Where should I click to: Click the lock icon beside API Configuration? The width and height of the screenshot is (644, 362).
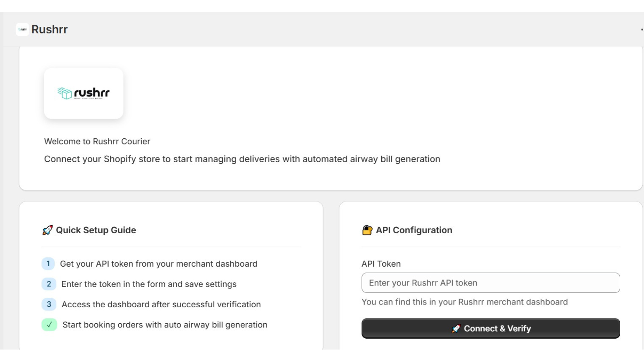coord(367,230)
